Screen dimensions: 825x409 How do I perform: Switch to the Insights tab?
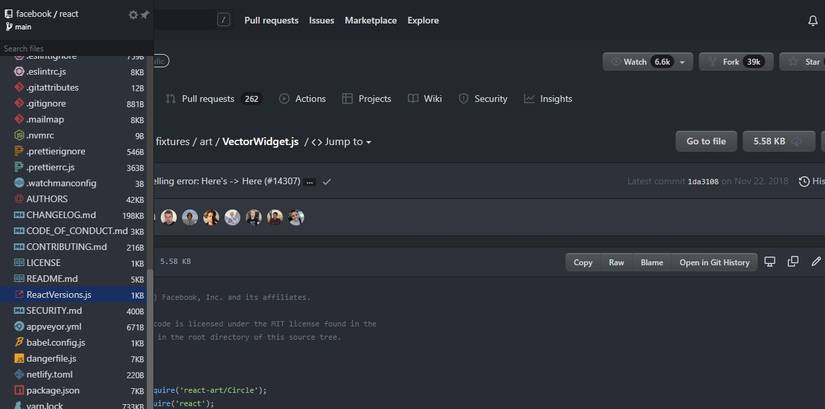pos(548,98)
